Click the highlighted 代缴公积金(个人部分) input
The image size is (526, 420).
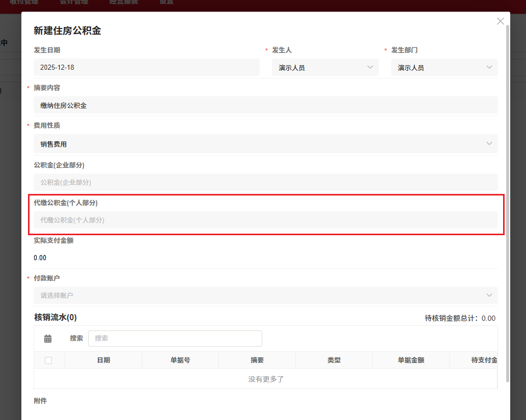[266, 220]
